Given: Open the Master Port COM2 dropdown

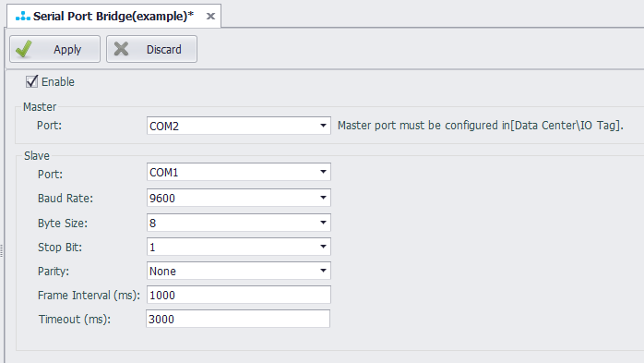Looking at the screenshot, I should click(239, 126).
